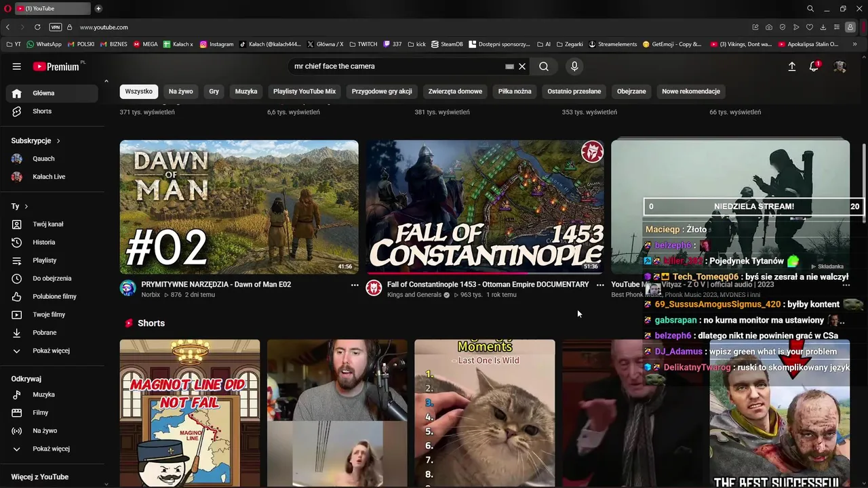Start voice search with the microphone icon

[574, 66]
